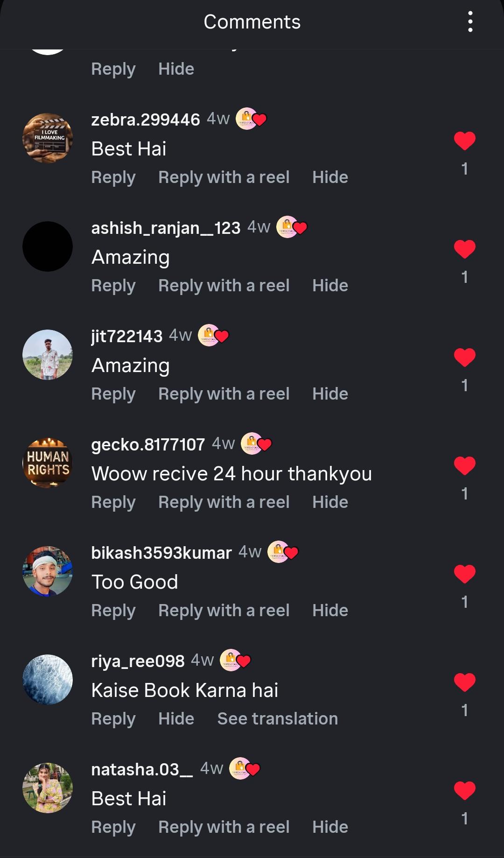Unlike zebra.299446's comment heart
Image resolution: width=504 pixels, height=858 pixels.
tap(465, 141)
